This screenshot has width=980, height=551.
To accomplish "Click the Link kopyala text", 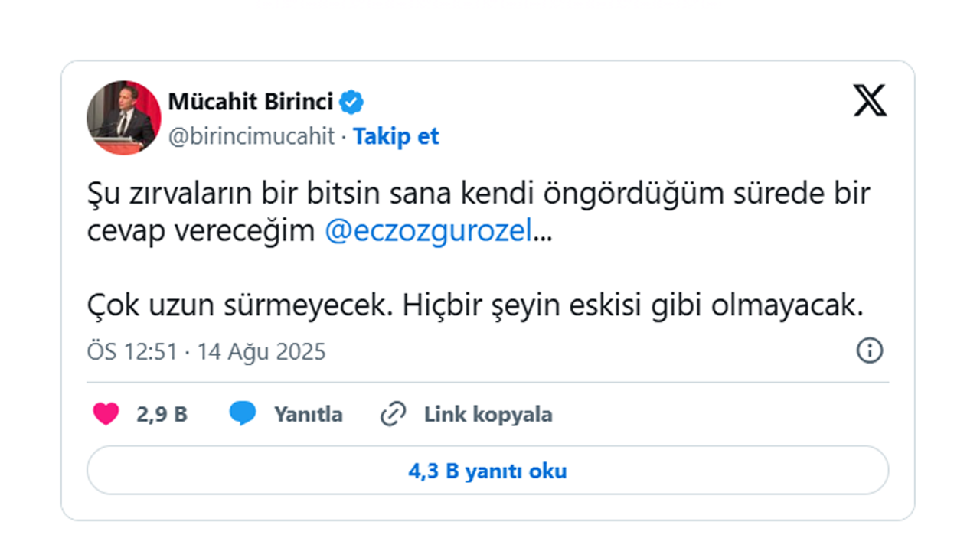I will [x=488, y=415].
